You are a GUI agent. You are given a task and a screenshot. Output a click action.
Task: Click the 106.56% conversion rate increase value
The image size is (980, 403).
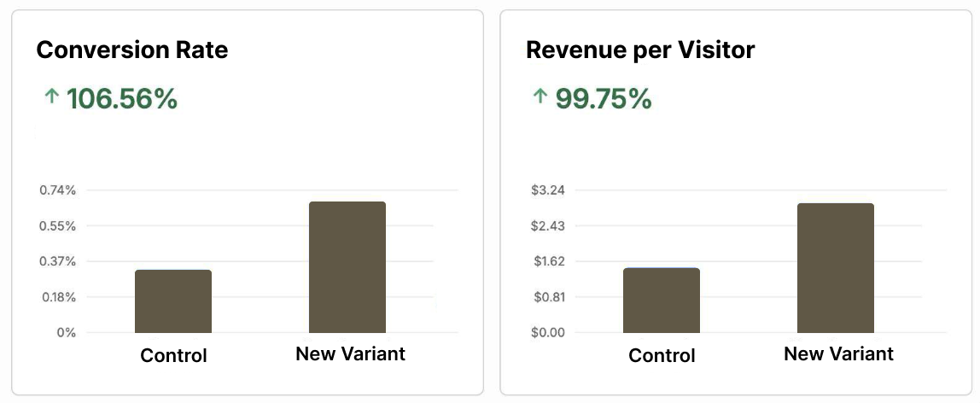pyautogui.click(x=122, y=99)
